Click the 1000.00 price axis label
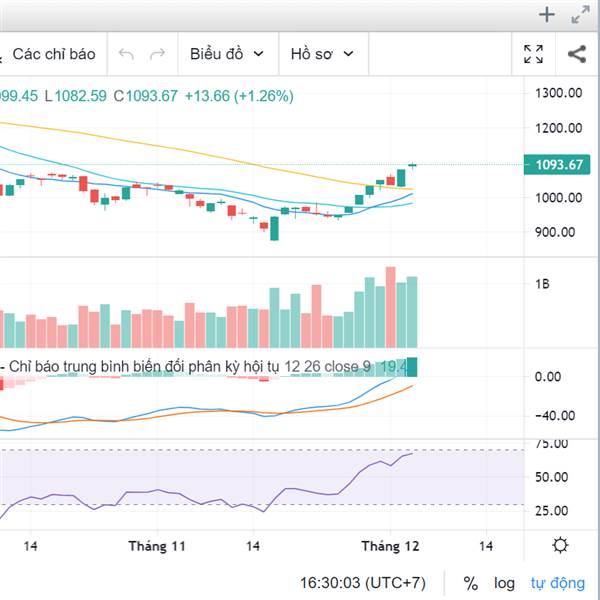This screenshot has width=600, height=600. pyautogui.click(x=558, y=198)
